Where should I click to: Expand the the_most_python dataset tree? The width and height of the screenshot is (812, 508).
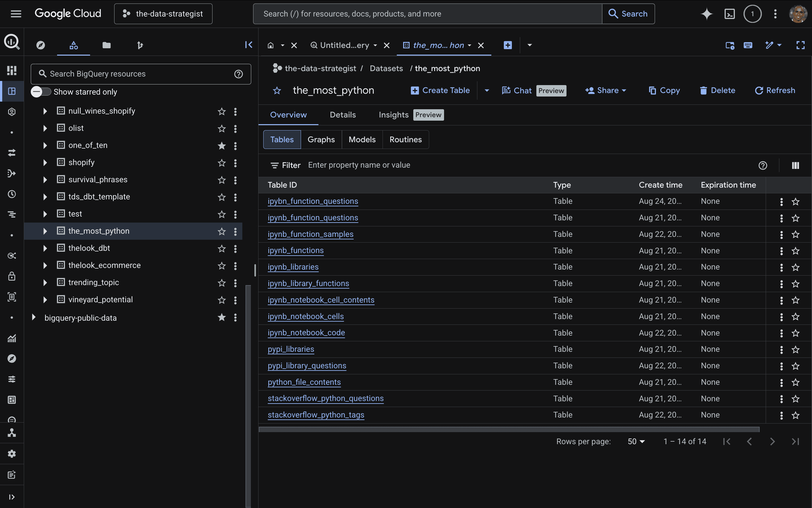(x=45, y=231)
